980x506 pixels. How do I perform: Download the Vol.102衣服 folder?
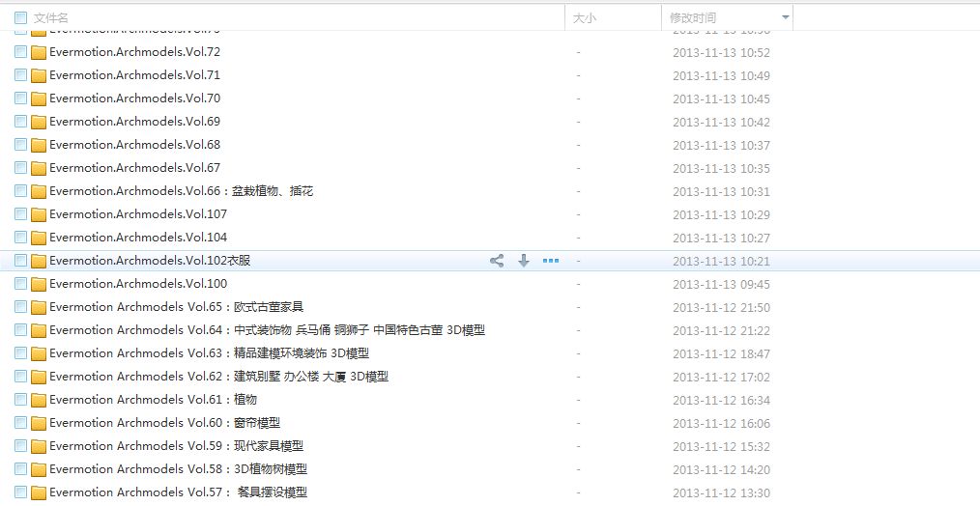point(524,261)
